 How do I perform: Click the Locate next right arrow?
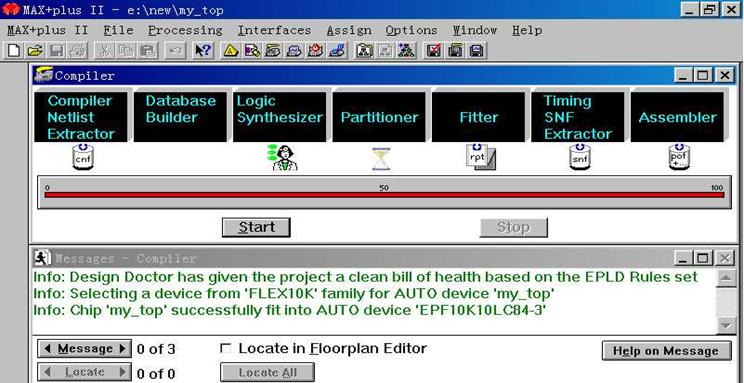[122, 372]
